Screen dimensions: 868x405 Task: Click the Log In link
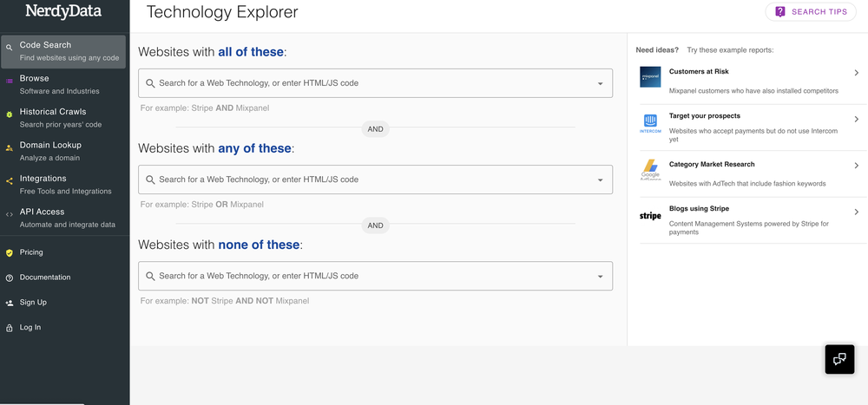pos(30,327)
